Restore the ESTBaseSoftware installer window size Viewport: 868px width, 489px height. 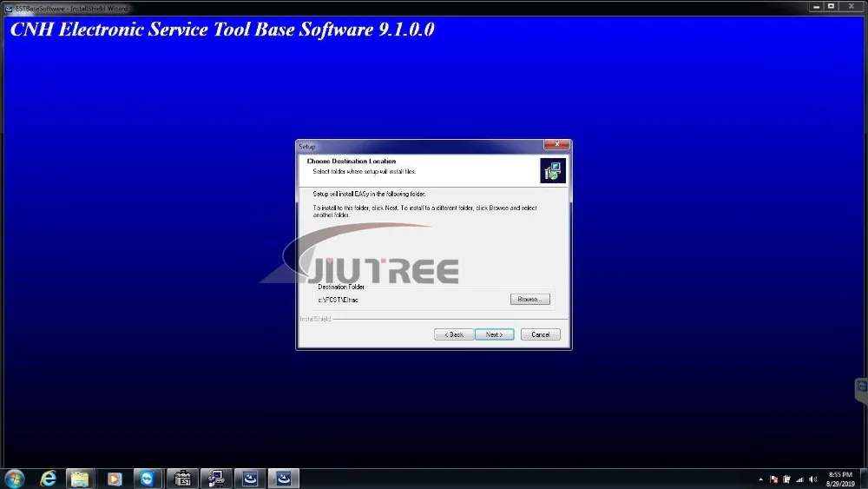831,6
